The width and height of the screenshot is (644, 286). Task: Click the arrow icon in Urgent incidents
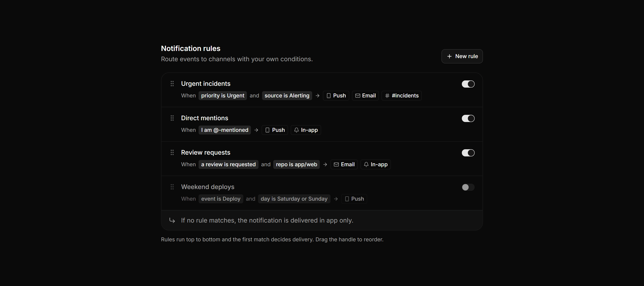point(317,96)
